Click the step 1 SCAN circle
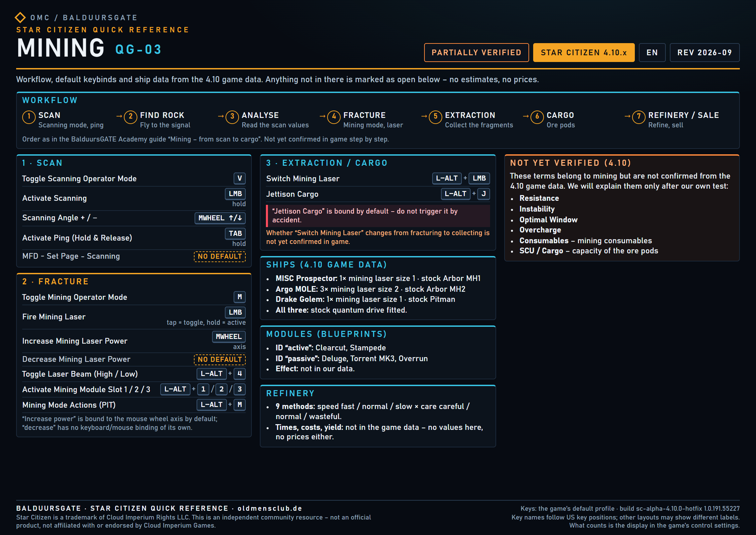Screen dimensions: 756x535 click(x=29, y=117)
